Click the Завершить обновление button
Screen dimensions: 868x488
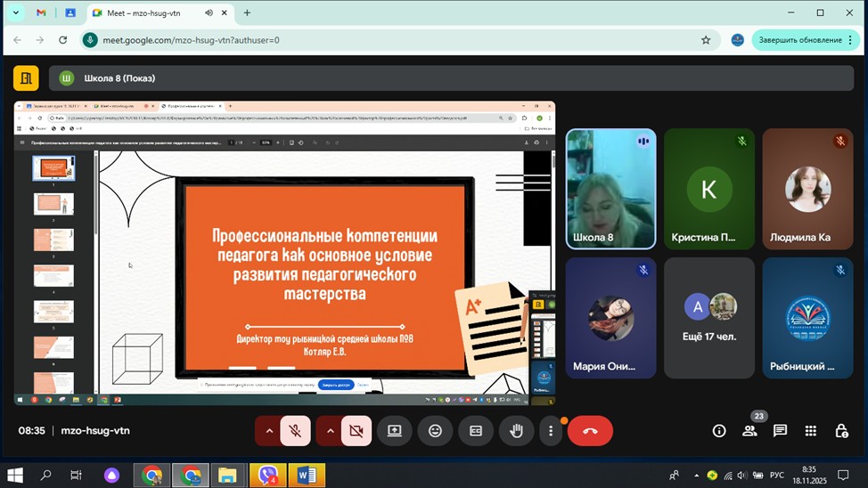coord(802,40)
